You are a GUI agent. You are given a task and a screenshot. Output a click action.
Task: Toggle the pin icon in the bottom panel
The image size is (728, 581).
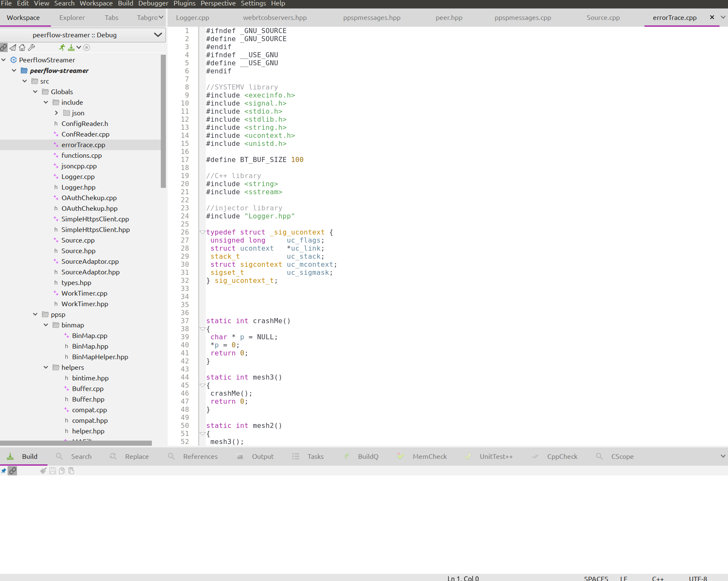click(x=3, y=471)
